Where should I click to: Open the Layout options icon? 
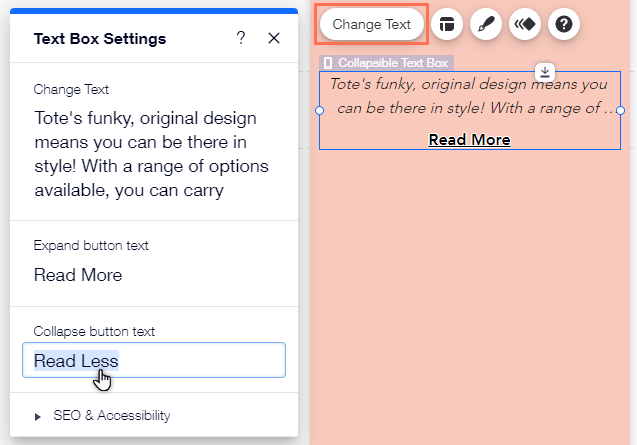tap(446, 24)
